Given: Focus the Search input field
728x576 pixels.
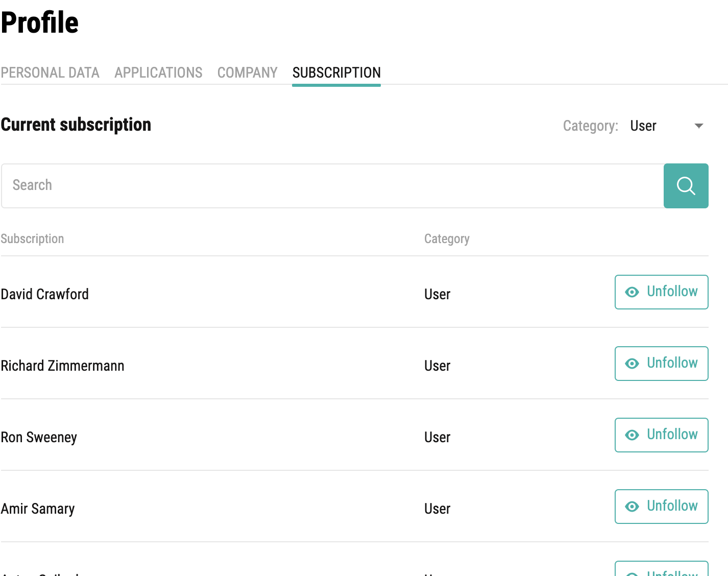Looking at the screenshot, I should coord(332,186).
